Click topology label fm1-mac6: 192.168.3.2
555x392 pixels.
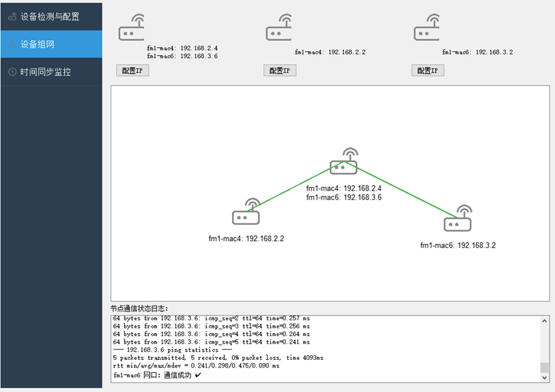(x=457, y=245)
